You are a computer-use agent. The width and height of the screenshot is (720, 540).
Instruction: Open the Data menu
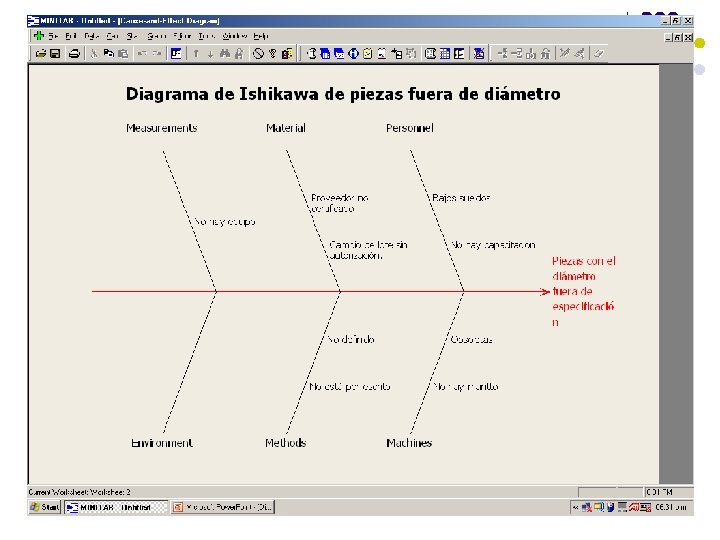(91, 36)
